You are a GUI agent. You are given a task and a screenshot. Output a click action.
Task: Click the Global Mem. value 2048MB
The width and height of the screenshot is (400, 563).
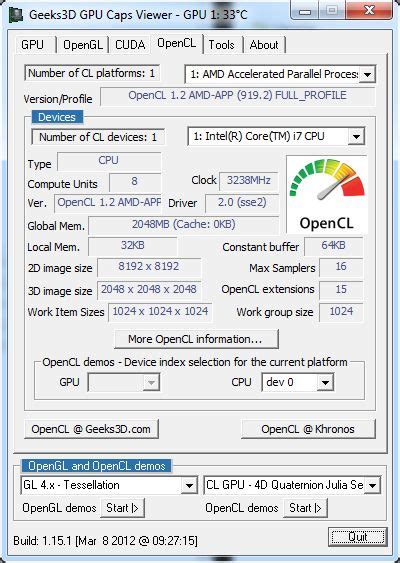[183, 225]
